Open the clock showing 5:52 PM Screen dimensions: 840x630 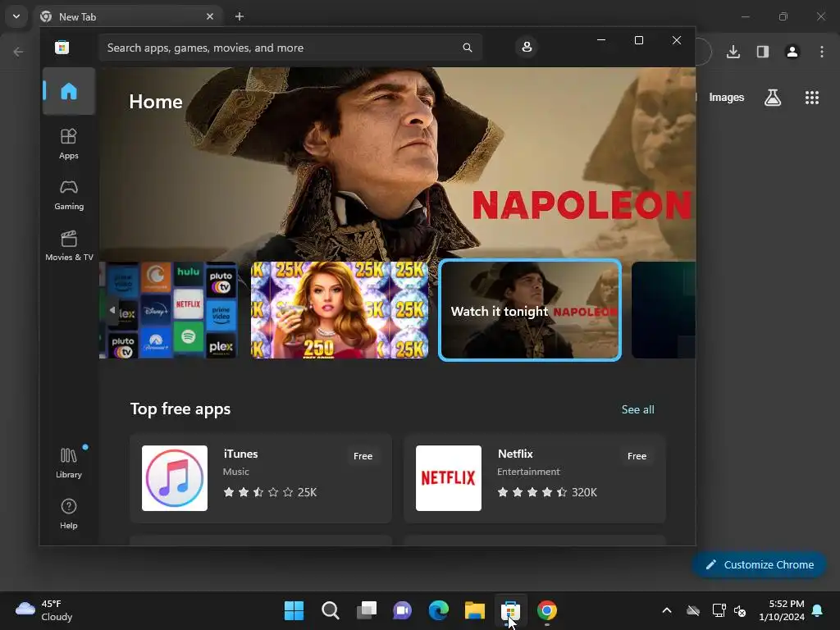click(x=782, y=610)
